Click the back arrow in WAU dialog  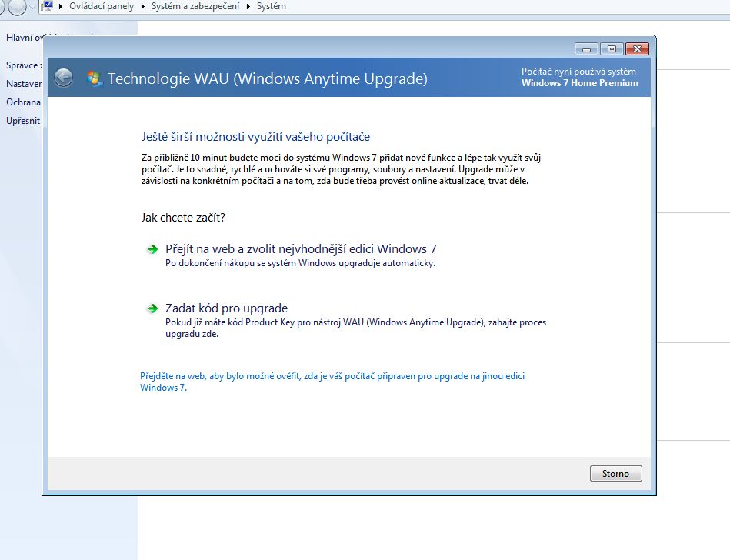(x=63, y=78)
